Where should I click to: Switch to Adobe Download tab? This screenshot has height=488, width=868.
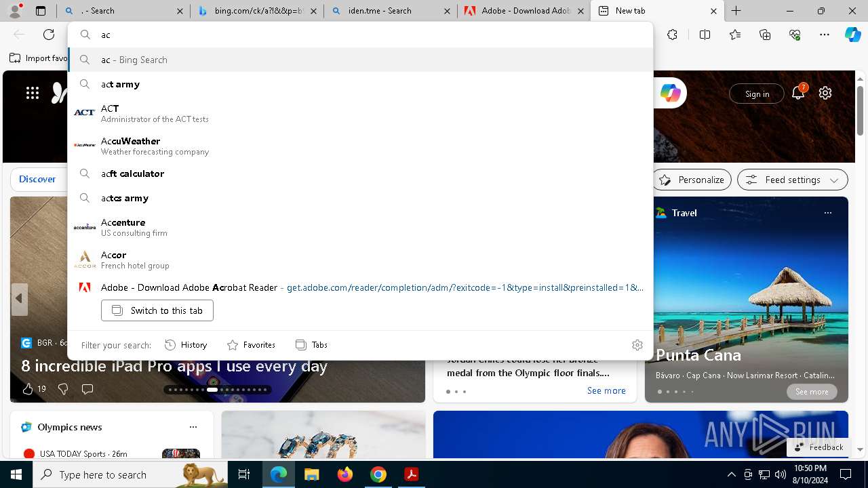pyautogui.click(x=524, y=11)
